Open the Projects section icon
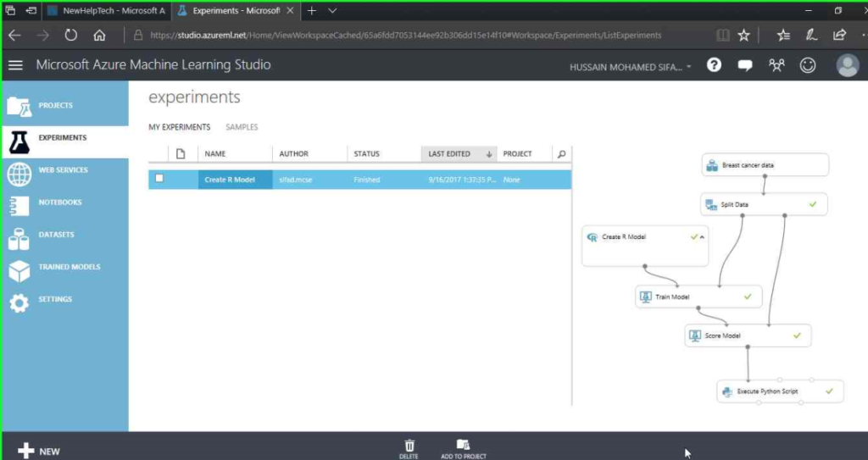This screenshot has width=868, height=460. coord(19,106)
